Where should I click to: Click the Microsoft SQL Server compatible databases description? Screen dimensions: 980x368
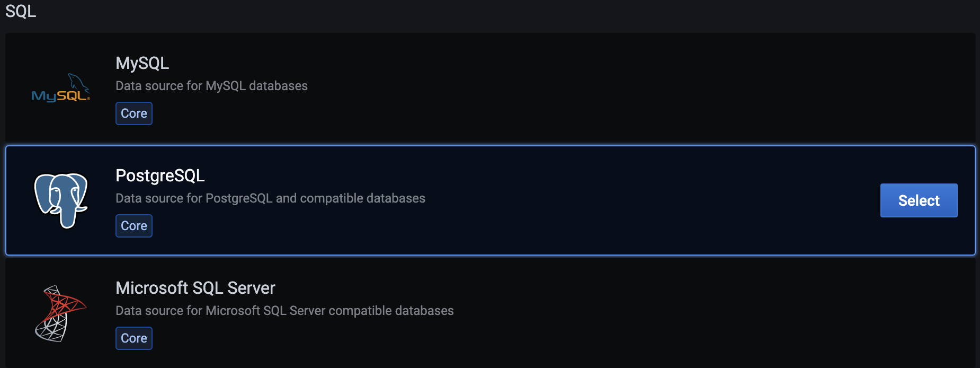click(x=284, y=311)
